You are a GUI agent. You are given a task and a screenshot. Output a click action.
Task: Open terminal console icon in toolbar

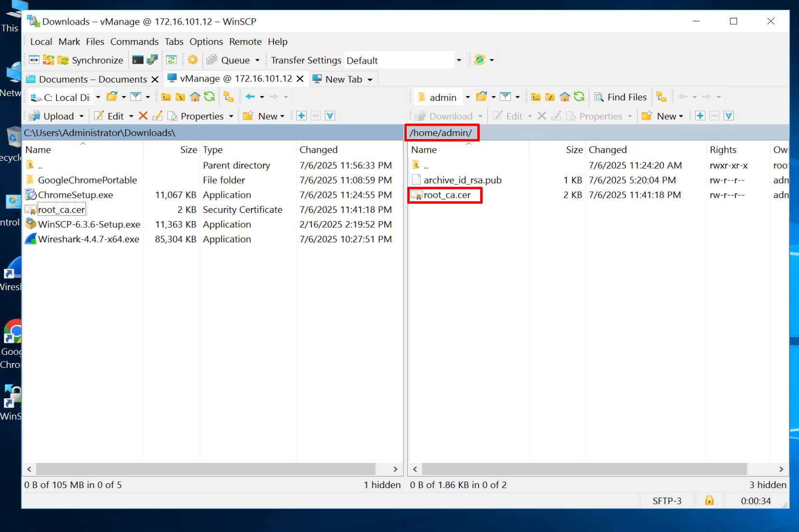point(138,60)
